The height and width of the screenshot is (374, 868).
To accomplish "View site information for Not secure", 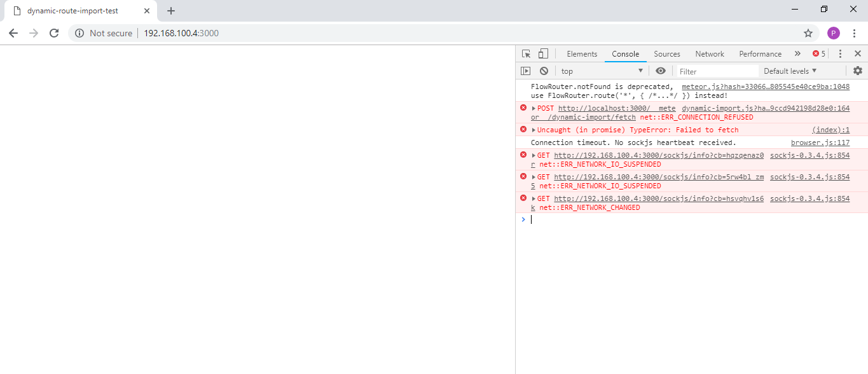I will pos(104,33).
